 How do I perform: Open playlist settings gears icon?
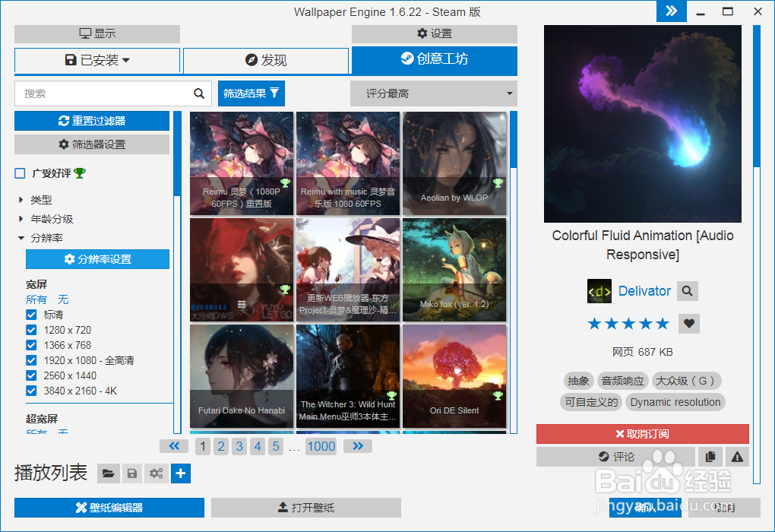click(x=157, y=473)
